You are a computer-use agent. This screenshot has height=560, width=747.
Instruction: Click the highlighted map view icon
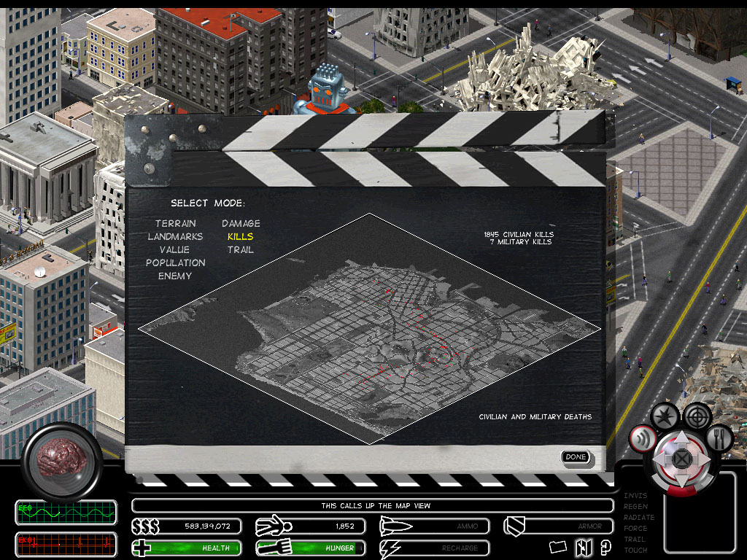(x=583, y=547)
